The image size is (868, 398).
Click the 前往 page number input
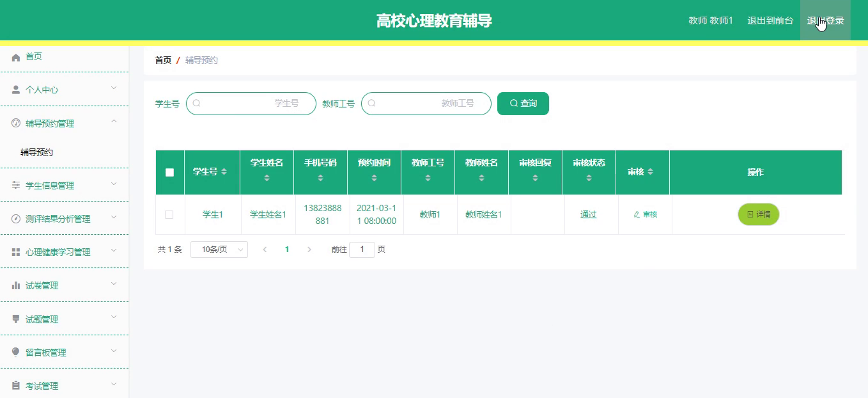pos(362,250)
